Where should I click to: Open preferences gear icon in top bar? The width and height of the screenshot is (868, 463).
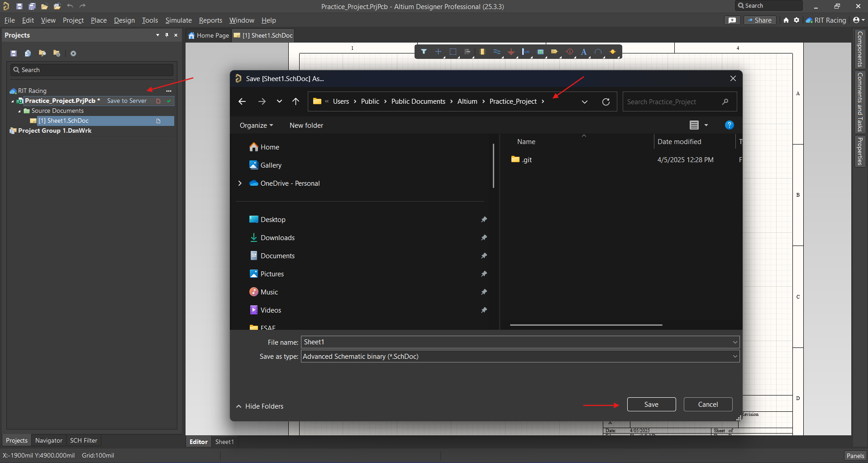point(796,20)
